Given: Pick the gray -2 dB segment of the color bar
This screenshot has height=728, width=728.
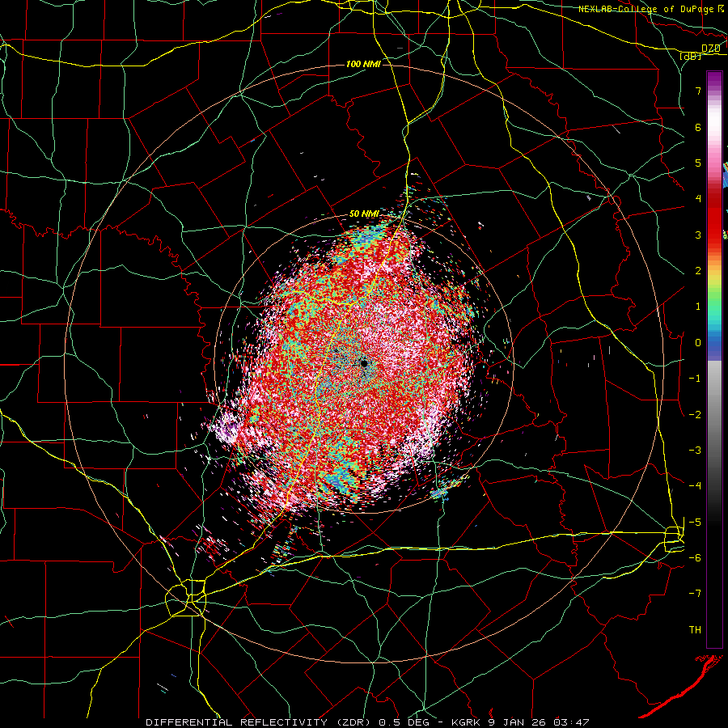Looking at the screenshot, I should pyautogui.click(x=714, y=414).
